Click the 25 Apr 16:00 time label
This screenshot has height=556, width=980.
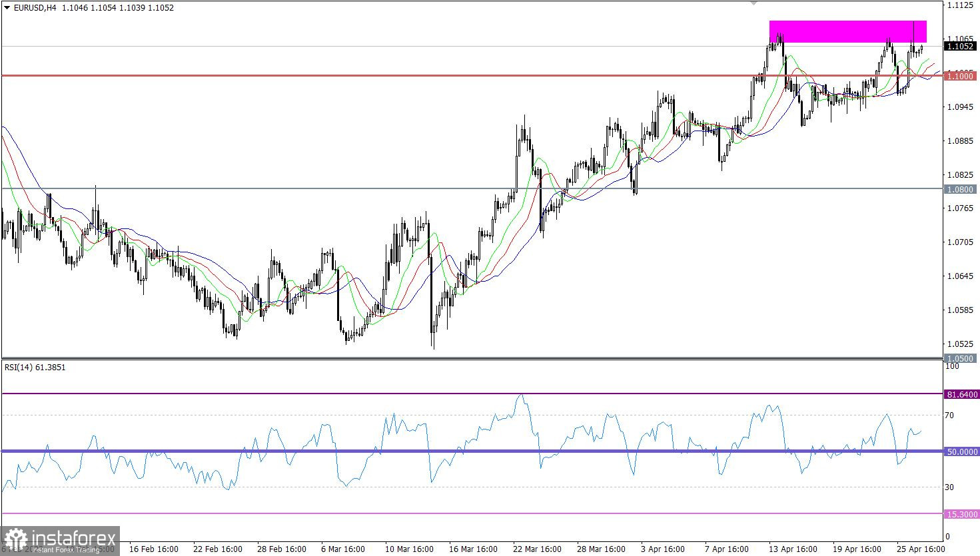pos(921,549)
